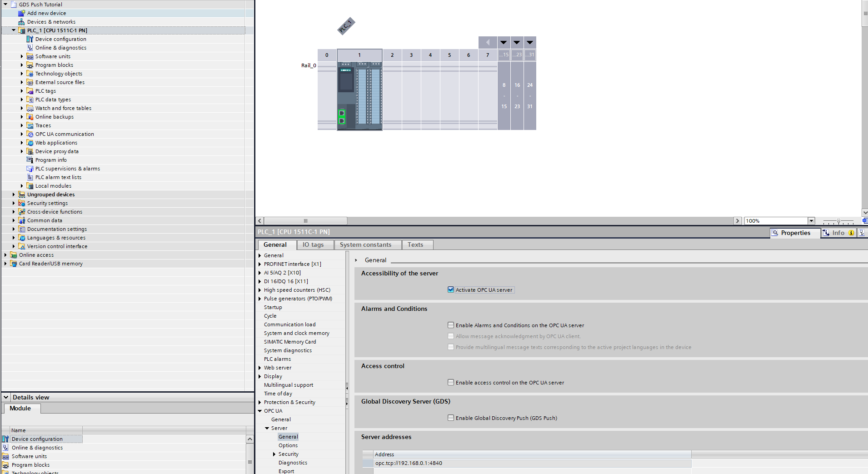The image size is (868, 474).
Task: Select rack slot 2 header
Action: (392, 55)
